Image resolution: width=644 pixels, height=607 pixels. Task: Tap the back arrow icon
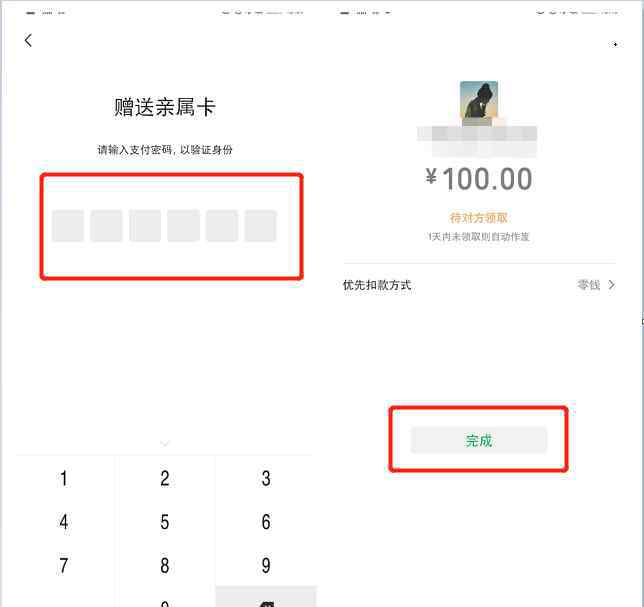click(x=28, y=41)
